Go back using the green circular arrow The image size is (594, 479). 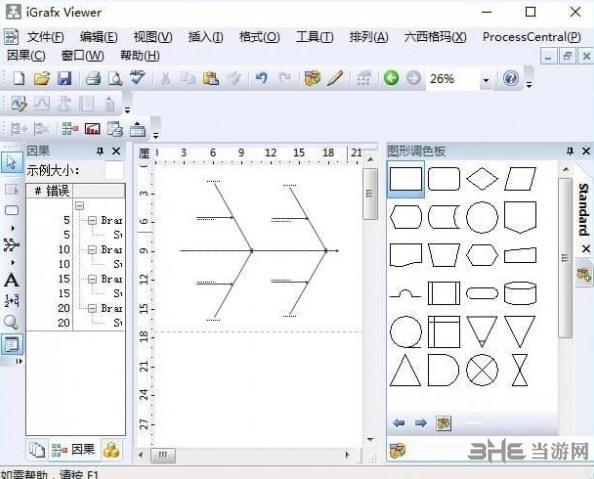click(x=391, y=78)
